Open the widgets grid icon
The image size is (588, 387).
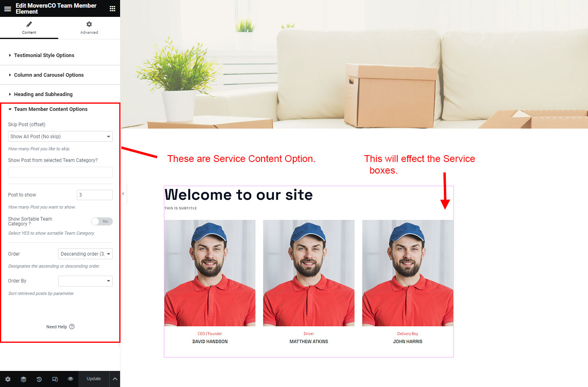tap(112, 8)
